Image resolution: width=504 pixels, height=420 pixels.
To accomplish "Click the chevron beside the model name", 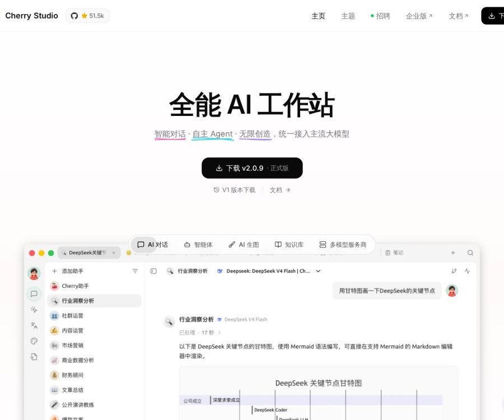I will (318, 271).
